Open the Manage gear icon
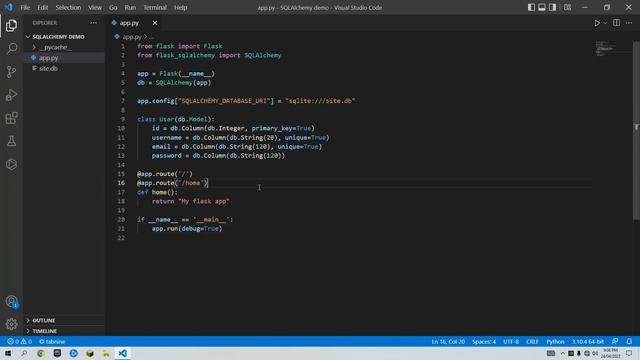This screenshot has width=640, height=360. (x=11, y=324)
